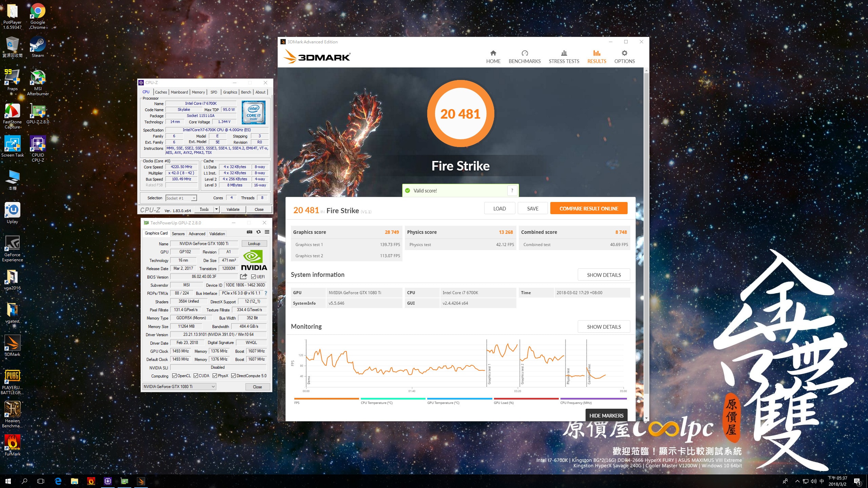
Task: Open BENCHMARKS in 3DMark navigation
Action: 525,57
